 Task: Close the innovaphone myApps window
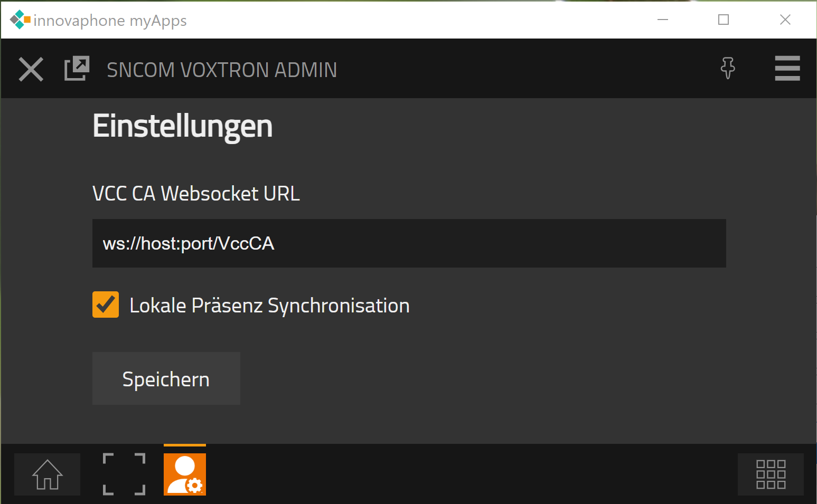click(x=785, y=20)
